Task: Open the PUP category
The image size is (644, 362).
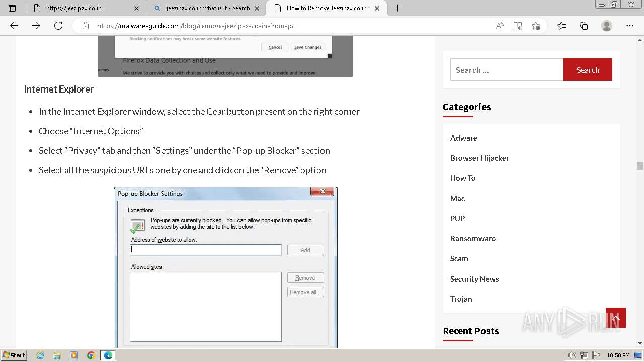Action: 457,218
